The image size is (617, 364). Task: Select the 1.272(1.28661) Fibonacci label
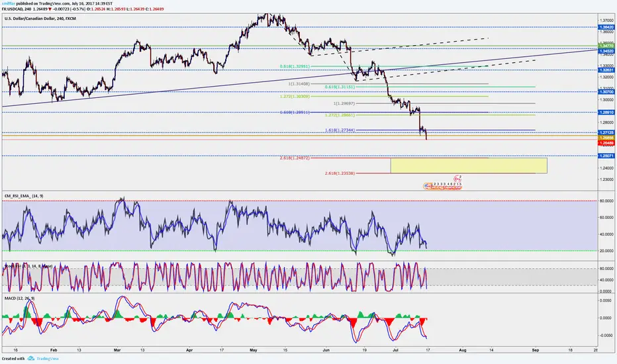click(340, 115)
